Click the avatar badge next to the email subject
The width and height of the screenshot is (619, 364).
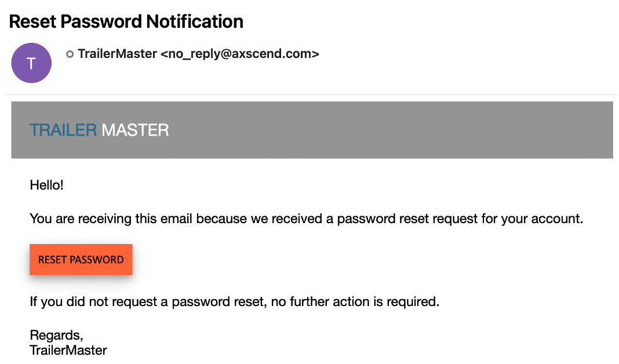click(31, 63)
